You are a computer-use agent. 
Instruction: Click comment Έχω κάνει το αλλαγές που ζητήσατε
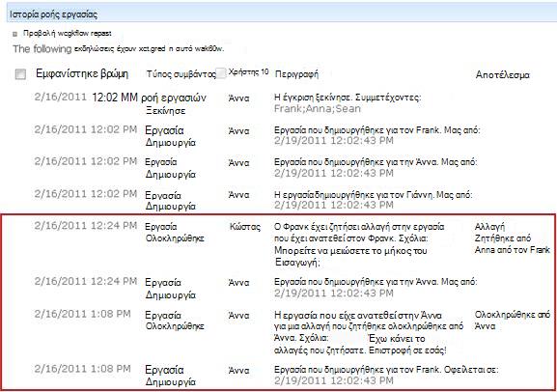pos(360,345)
